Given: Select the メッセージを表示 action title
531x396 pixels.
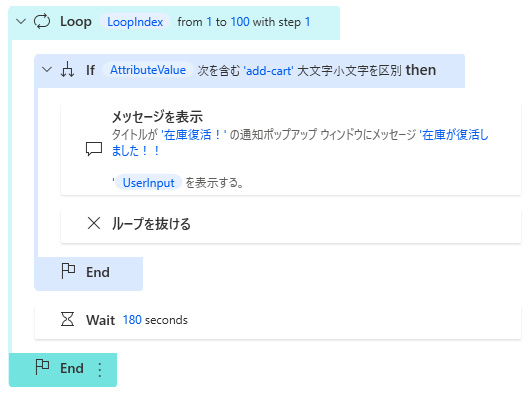Looking at the screenshot, I should coord(157,117).
